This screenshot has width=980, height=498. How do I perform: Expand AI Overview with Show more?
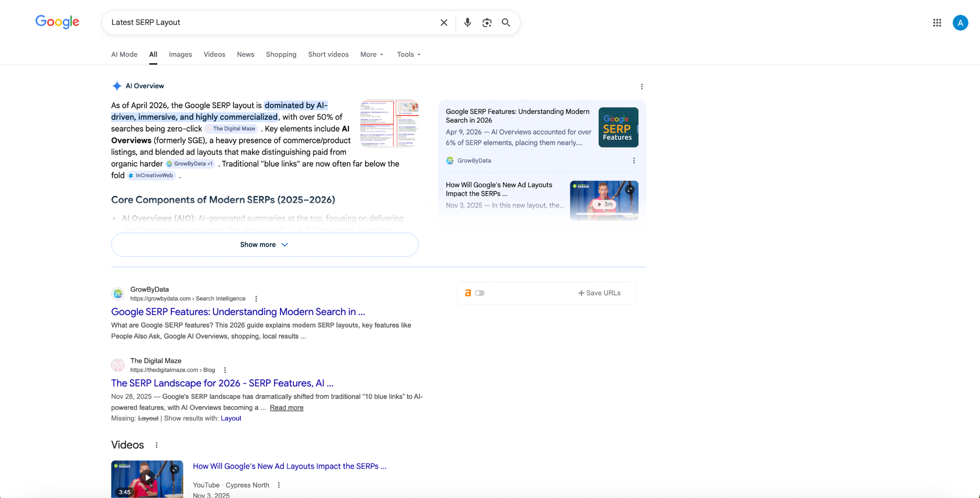[264, 244]
